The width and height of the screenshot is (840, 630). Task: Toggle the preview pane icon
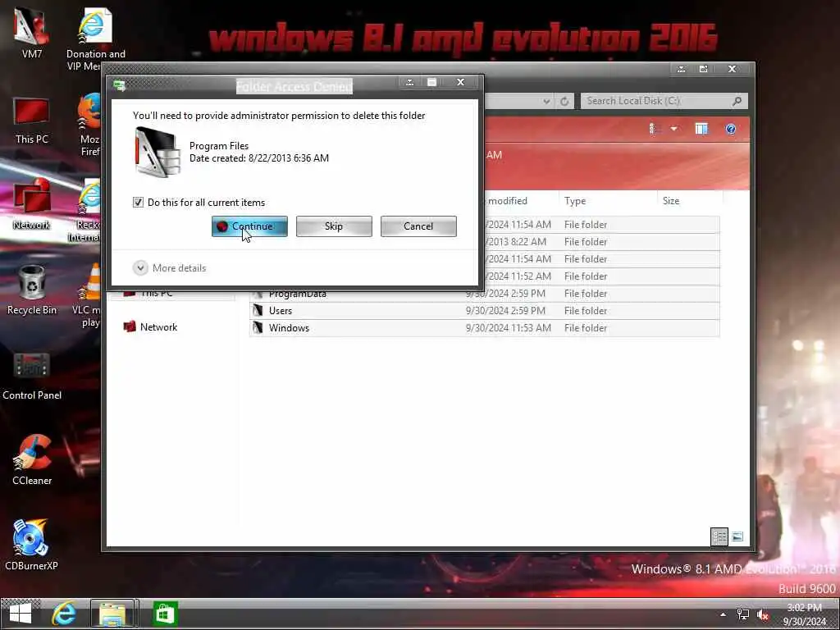click(x=701, y=129)
